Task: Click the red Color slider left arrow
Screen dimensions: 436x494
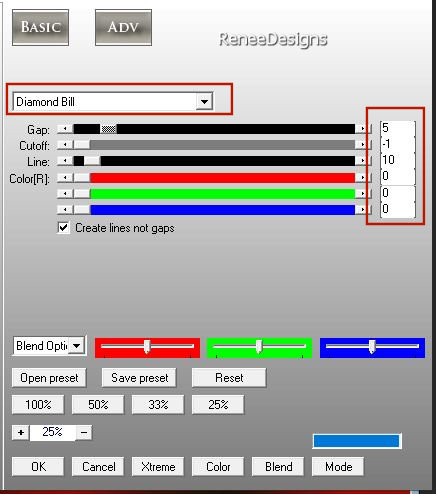Action: tap(65, 178)
